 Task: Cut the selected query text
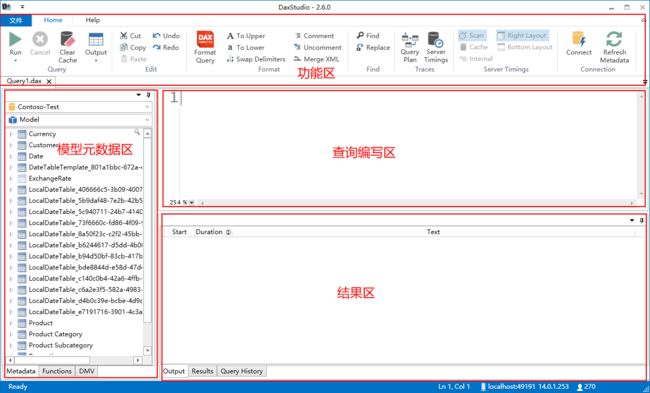pos(130,36)
